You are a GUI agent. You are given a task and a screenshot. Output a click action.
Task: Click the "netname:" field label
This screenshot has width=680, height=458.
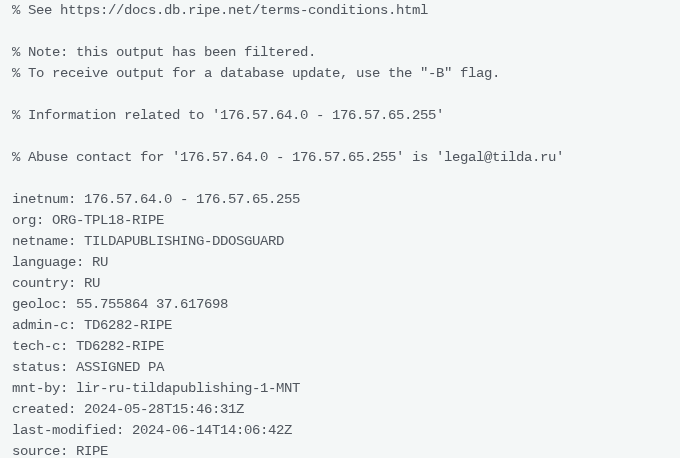pyautogui.click(x=44, y=241)
